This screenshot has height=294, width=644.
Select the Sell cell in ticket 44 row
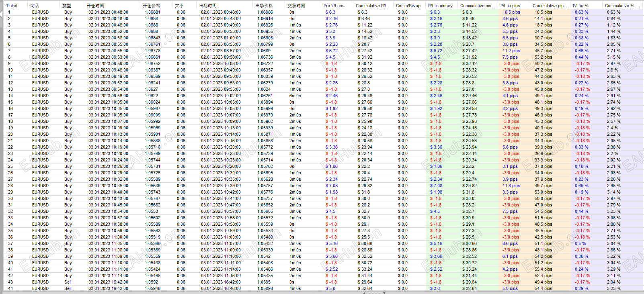(68, 288)
